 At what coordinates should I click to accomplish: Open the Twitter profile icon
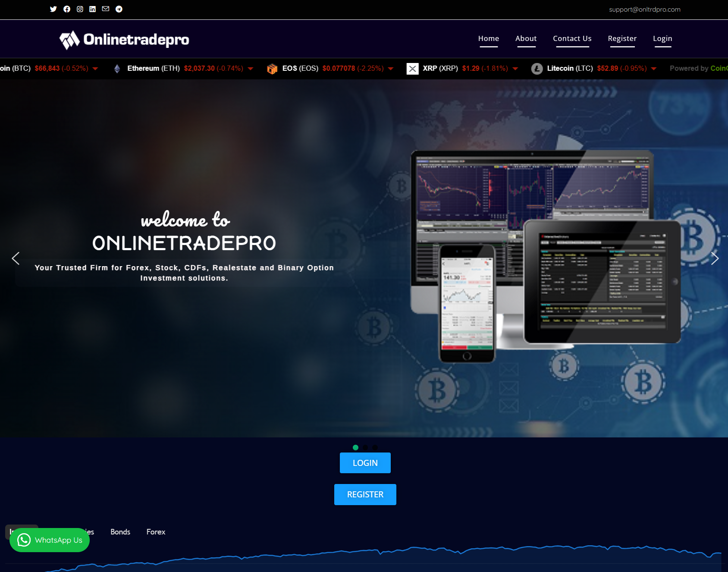pos(53,9)
